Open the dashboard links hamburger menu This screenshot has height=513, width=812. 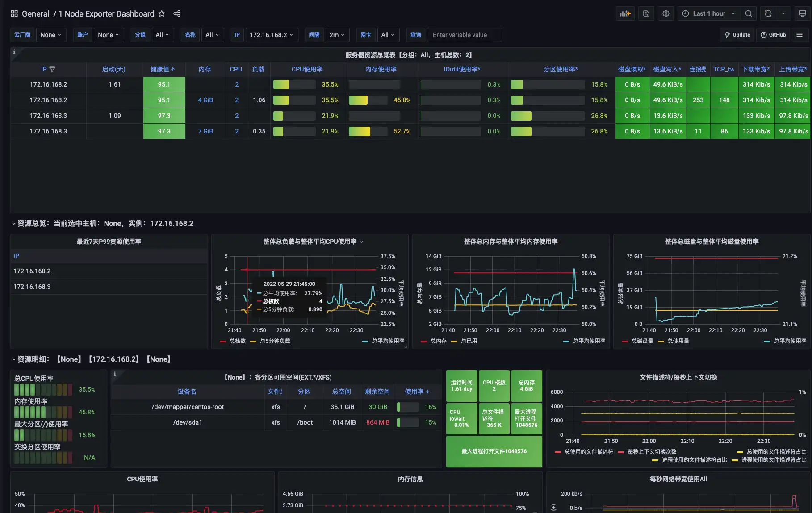tap(799, 35)
